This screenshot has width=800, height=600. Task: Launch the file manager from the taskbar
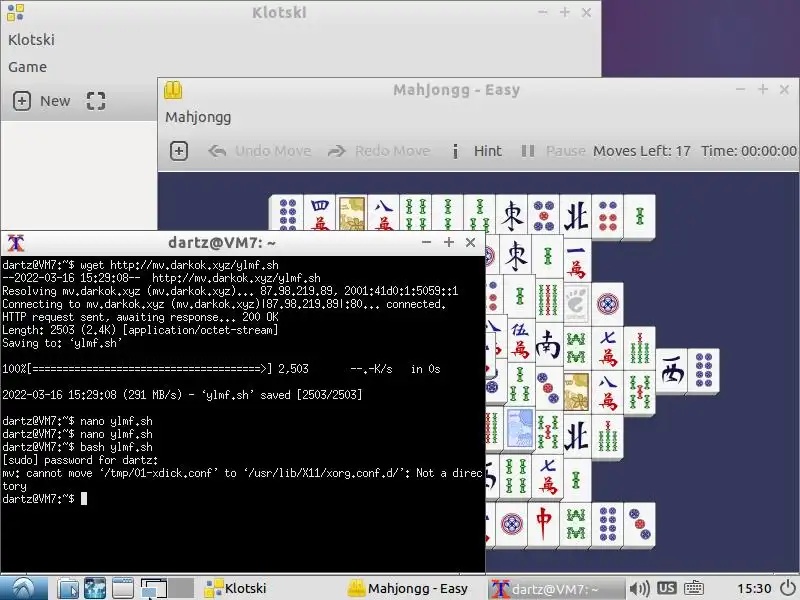click(67, 588)
